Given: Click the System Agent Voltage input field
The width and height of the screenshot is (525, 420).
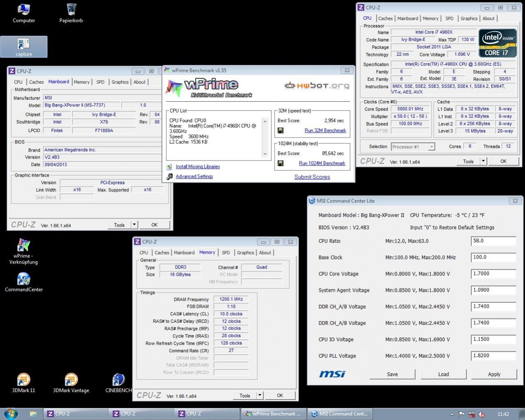Looking at the screenshot, I should point(493,290).
